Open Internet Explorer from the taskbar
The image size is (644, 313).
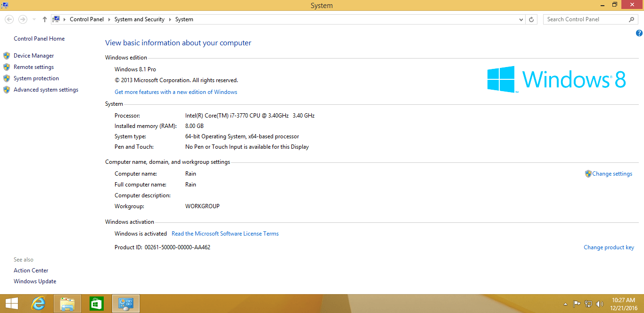click(38, 304)
